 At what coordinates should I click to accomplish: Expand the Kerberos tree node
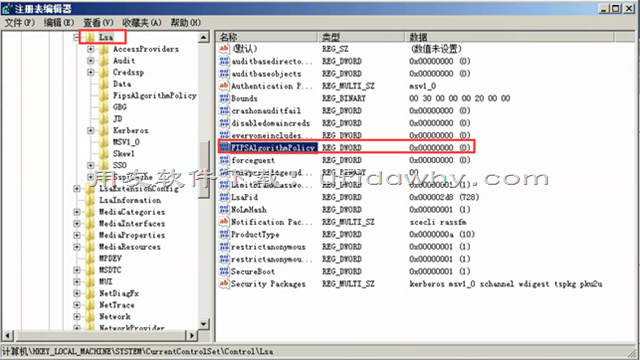(x=91, y=131)
